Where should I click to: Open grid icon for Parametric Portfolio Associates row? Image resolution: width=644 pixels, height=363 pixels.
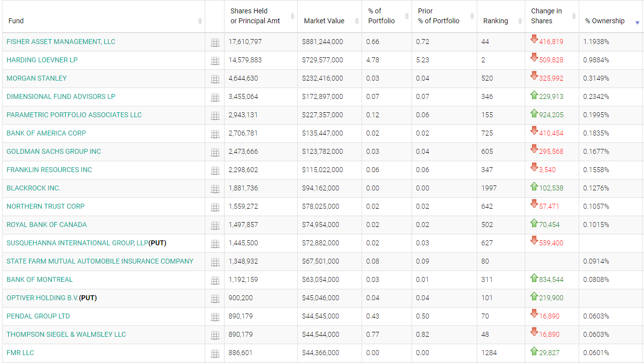pyautogui.click(x=215, y=116)
